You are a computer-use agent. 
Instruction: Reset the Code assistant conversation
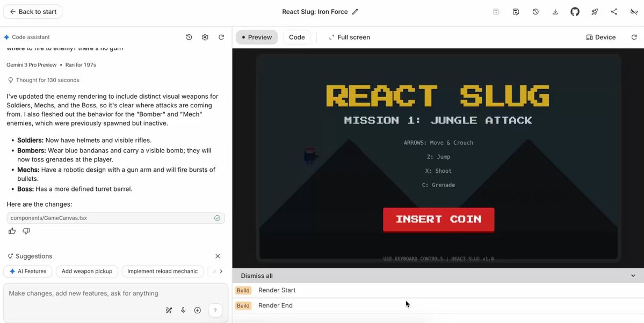(221, 37)
